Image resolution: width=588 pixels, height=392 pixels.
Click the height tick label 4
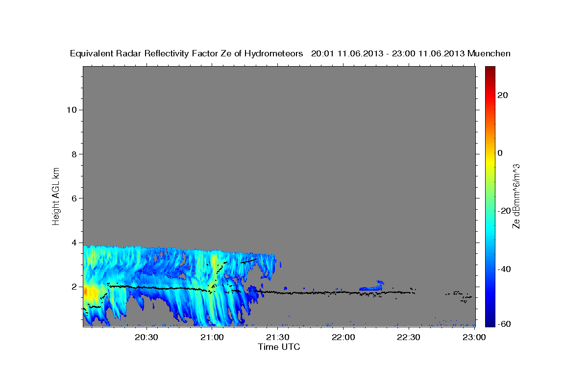[74, 243]
